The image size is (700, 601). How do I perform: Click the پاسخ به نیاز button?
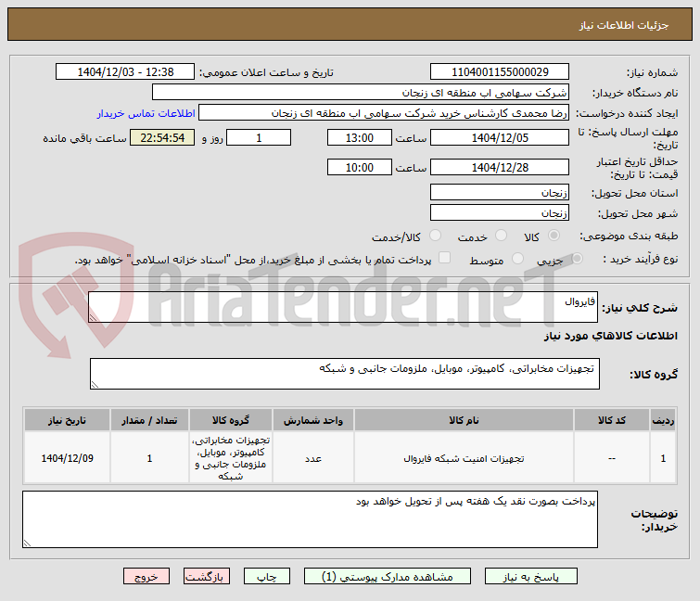pyautogui.click(x=531, y=577)
